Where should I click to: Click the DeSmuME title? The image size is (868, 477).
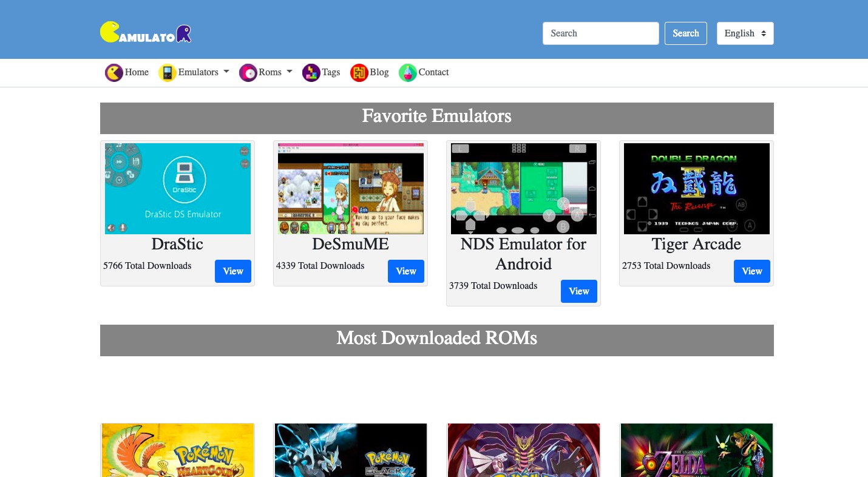[350, 244]
